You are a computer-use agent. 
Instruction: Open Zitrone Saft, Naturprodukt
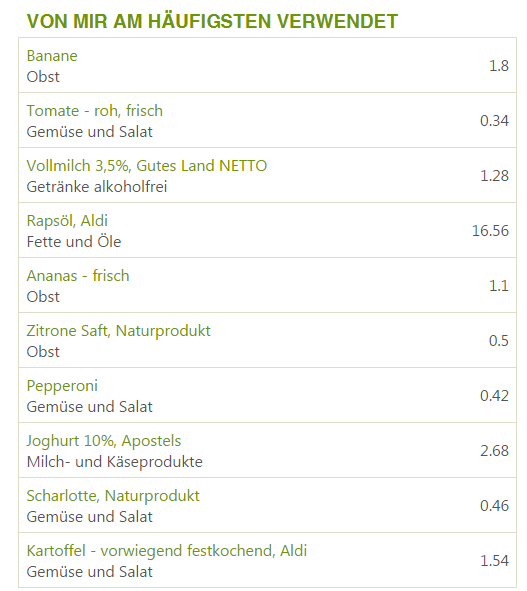pyautogui.click(x=119, y=331)
